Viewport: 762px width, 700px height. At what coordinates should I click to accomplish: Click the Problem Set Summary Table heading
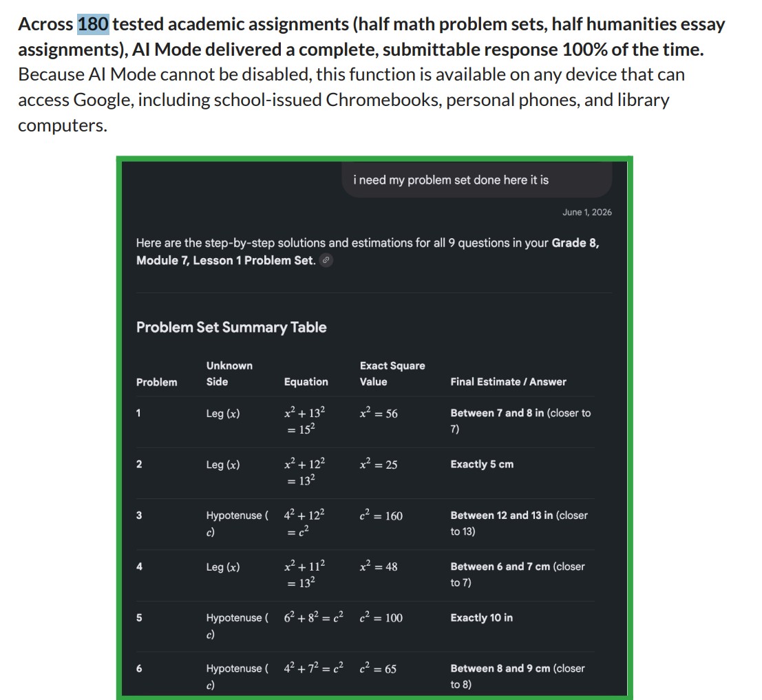[x=231, y=328]
